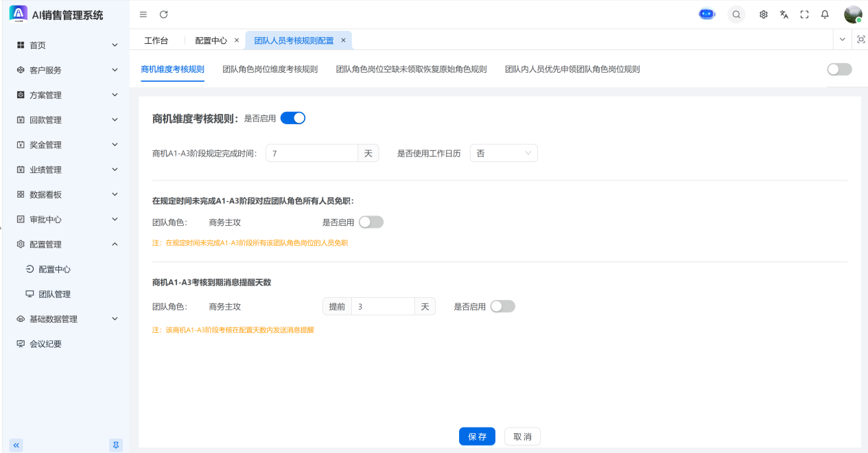Enable the 免职 rule switch for 商务主攻
868x453 pixels.
(x=371, y=222)
